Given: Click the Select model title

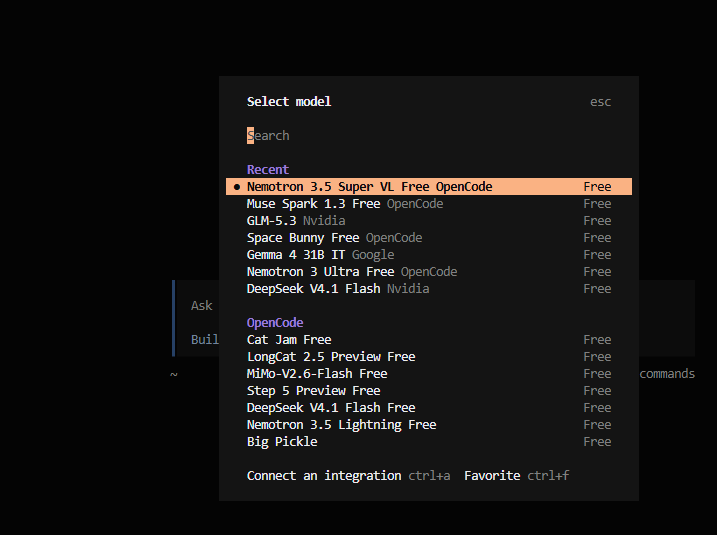Looking at the screenshot, I should point(289,102).
